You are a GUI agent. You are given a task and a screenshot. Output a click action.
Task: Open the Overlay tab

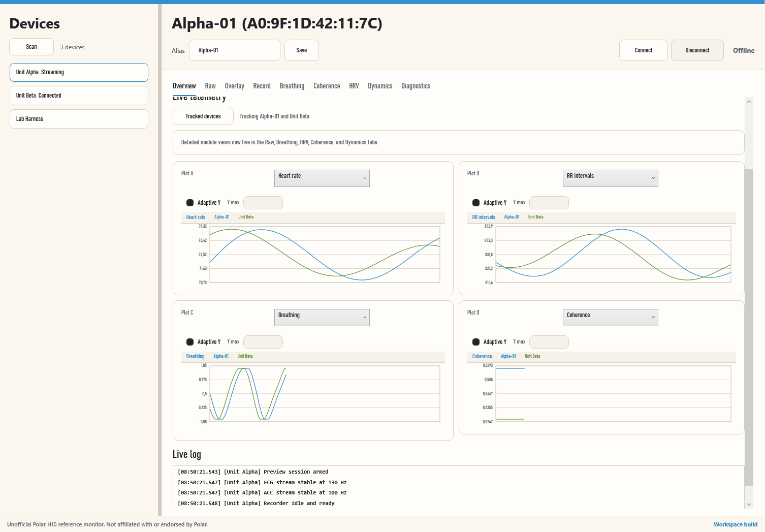tap(234, 86)
